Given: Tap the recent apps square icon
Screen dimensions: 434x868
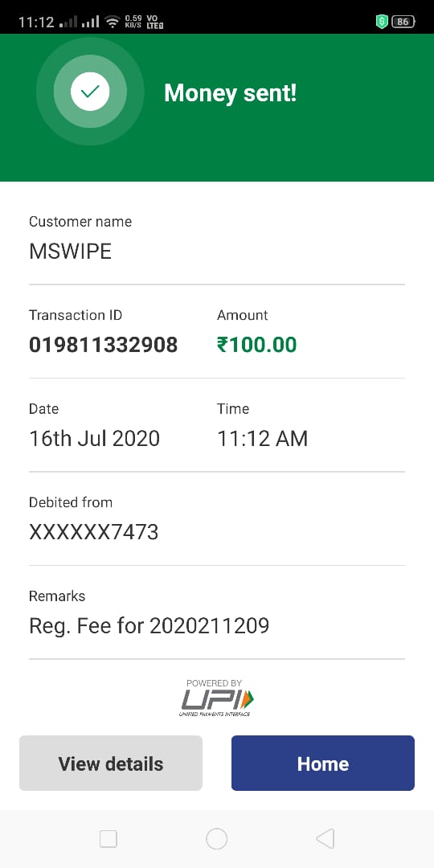Looking at the screenshot, I should [108, 838].
